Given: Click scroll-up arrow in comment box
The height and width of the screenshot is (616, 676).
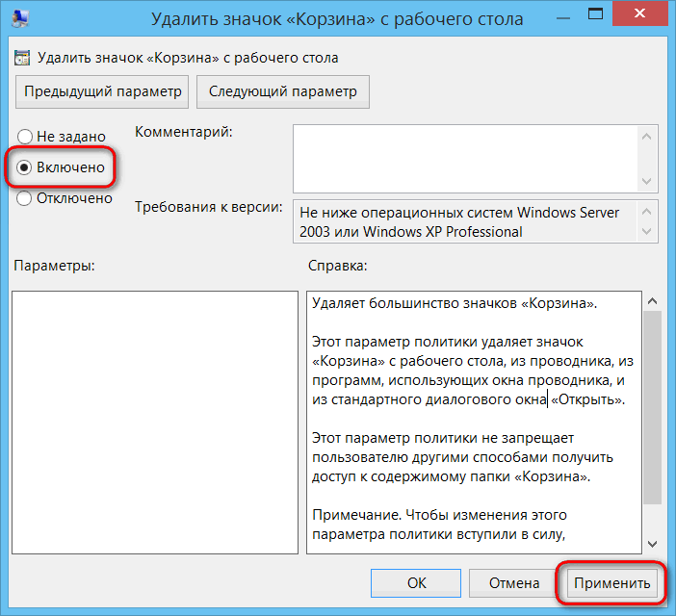Looking at the screenshot, I should 646,137.
